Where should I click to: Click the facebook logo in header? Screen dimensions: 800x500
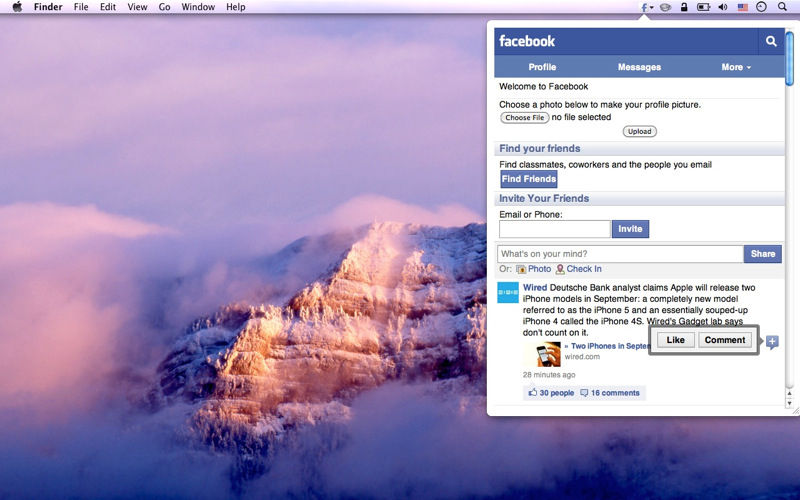[x=527, y=41]
